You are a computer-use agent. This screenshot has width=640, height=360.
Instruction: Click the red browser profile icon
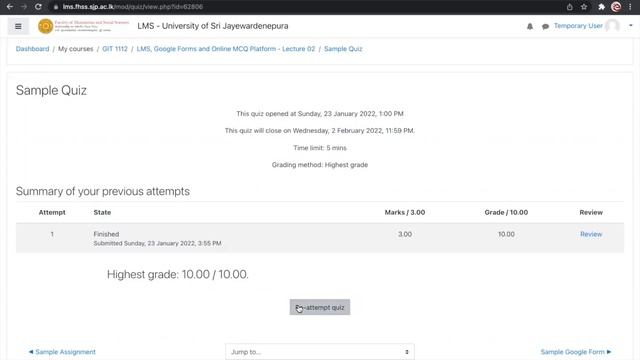tap(616, 7)
